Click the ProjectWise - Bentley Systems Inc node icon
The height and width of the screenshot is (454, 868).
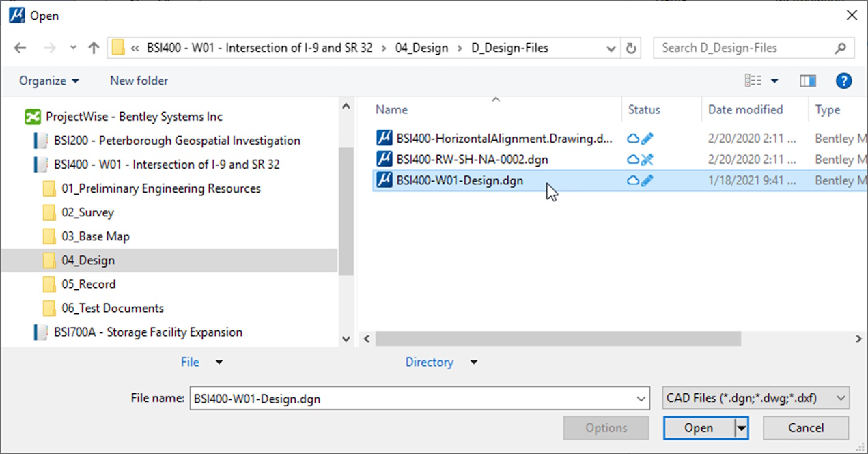tap(32, 116)
